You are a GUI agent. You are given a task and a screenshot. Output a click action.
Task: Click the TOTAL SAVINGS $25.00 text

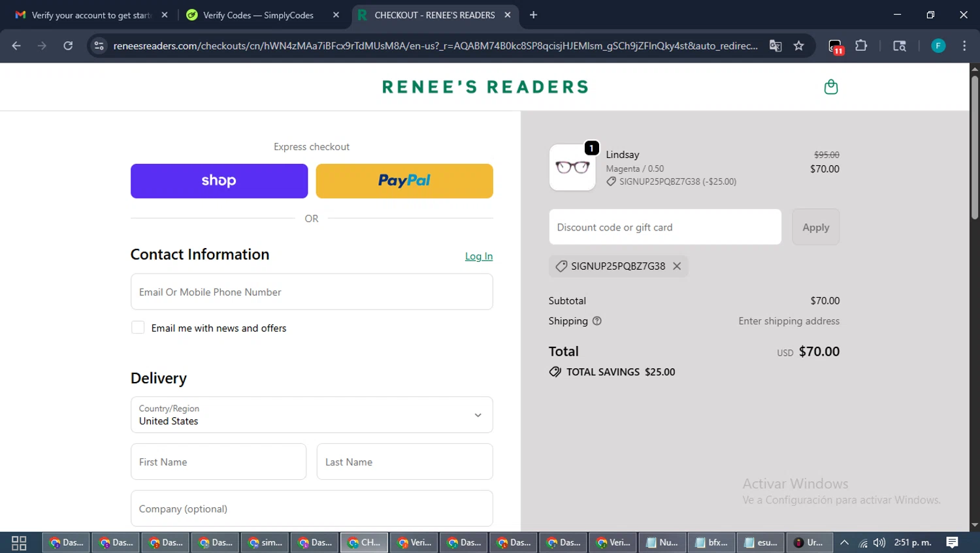point(621,372)
